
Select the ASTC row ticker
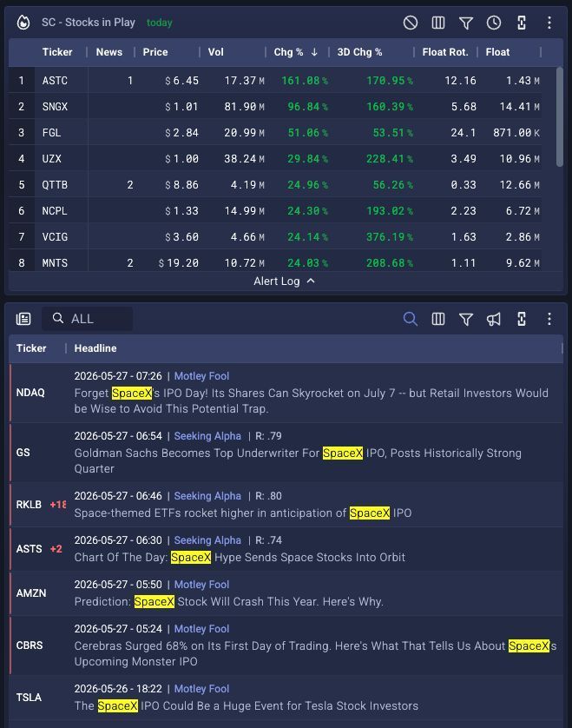(x=55, y=80)
